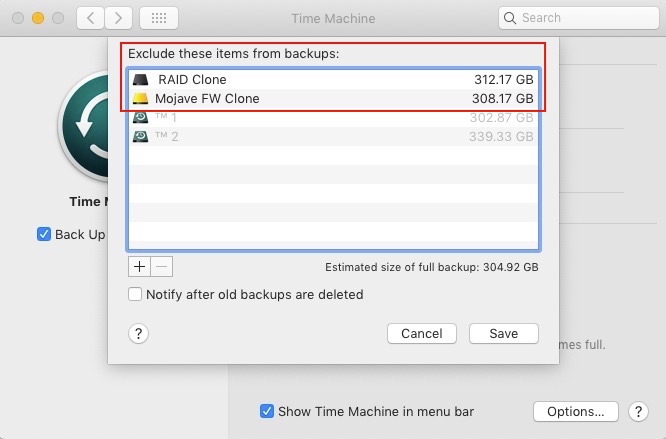666x439 pixels.
Task: Click the yellow Mojave FW Clone drive icon
Action: (x=141, y=99)
